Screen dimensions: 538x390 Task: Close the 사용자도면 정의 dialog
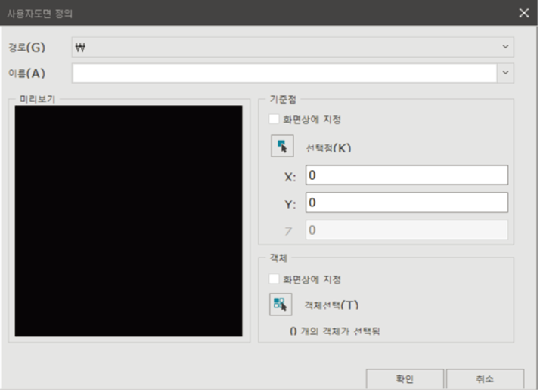(524, 13)
